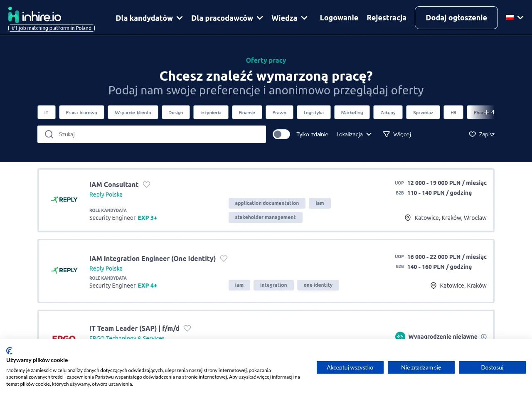This screenshot has height=399, width=532.
Task: Open the Rejestracja page
Action: 387,17
